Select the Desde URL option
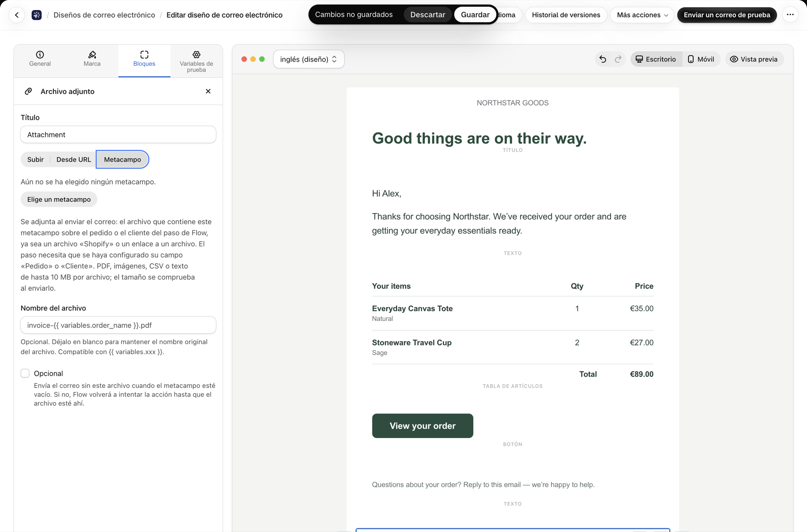Image resolution: width=807 pixels, height=532 pixels. [x=74, y=159]
